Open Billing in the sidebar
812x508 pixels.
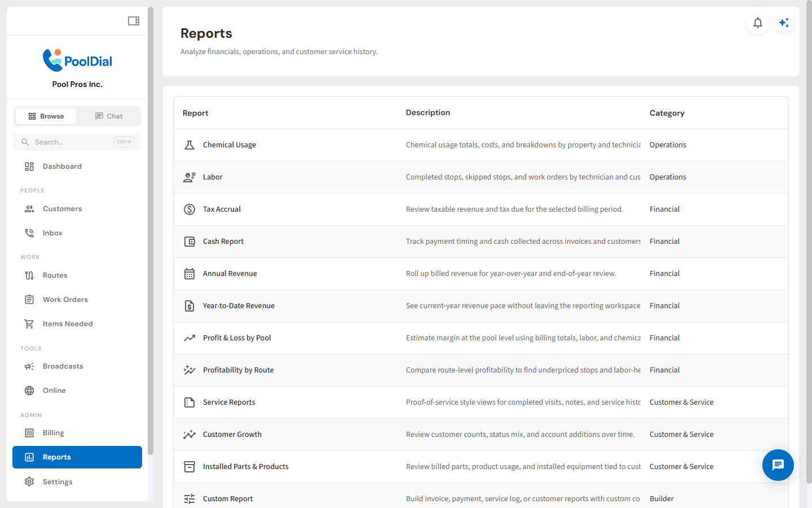click(x=77, y=433)
